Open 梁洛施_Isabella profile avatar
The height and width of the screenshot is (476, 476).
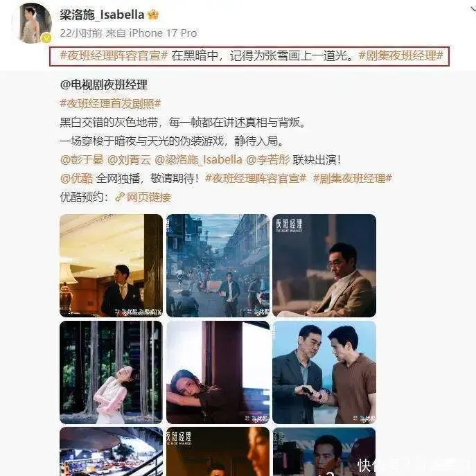coord(32,23)
